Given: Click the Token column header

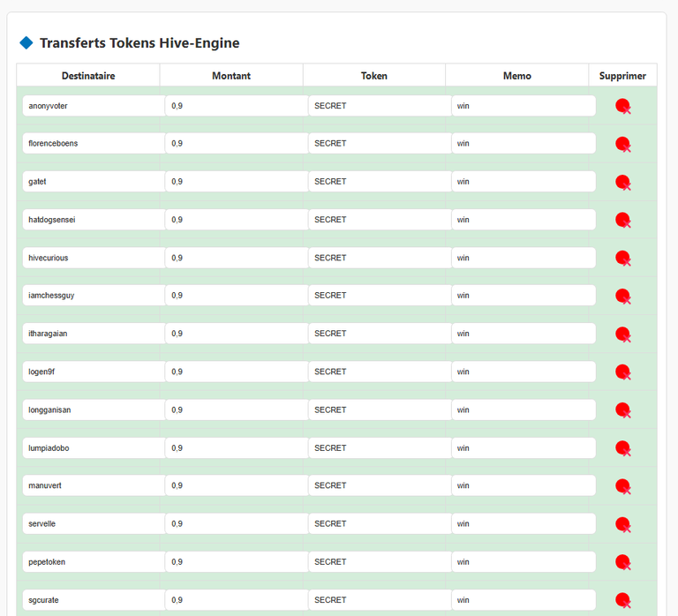Looking at the screenshot, I should pos(374,76).
